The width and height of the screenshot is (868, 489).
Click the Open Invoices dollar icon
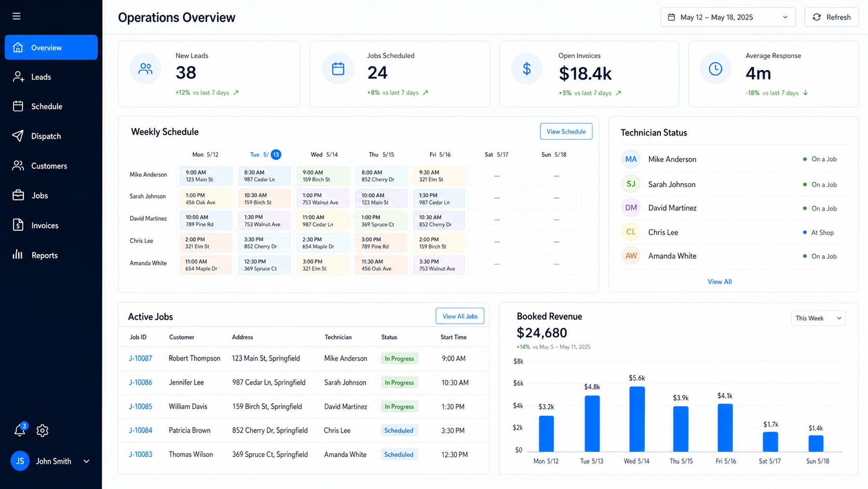coord(526,69)
